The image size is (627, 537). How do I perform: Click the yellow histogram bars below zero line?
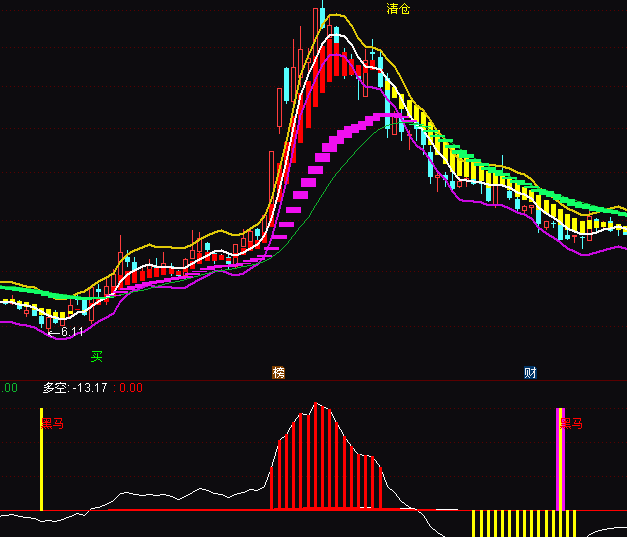tap(525, 522)
